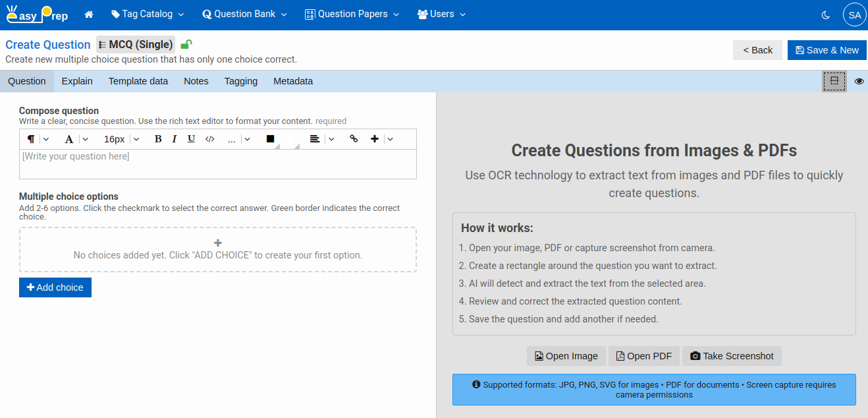Image resolution: width=868 pixels, height=418 pixels.
Task: Click the Add choice button
Action: click(55, 287)
